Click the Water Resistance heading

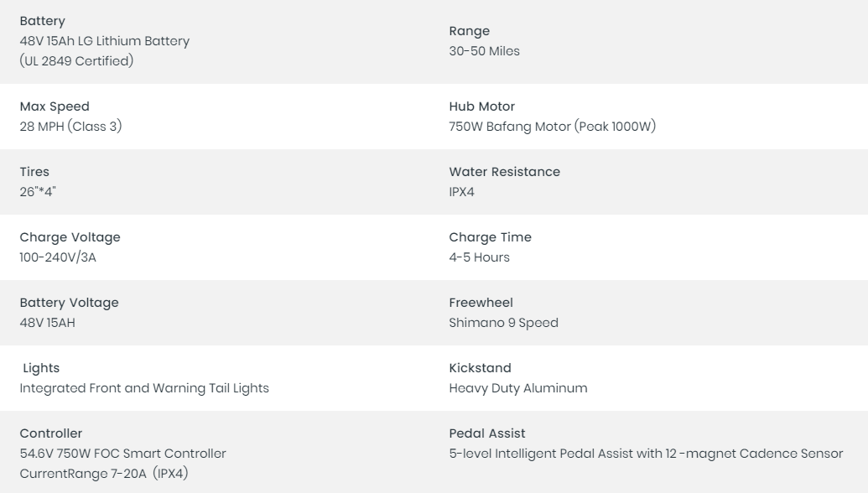(x=505, y=172)
